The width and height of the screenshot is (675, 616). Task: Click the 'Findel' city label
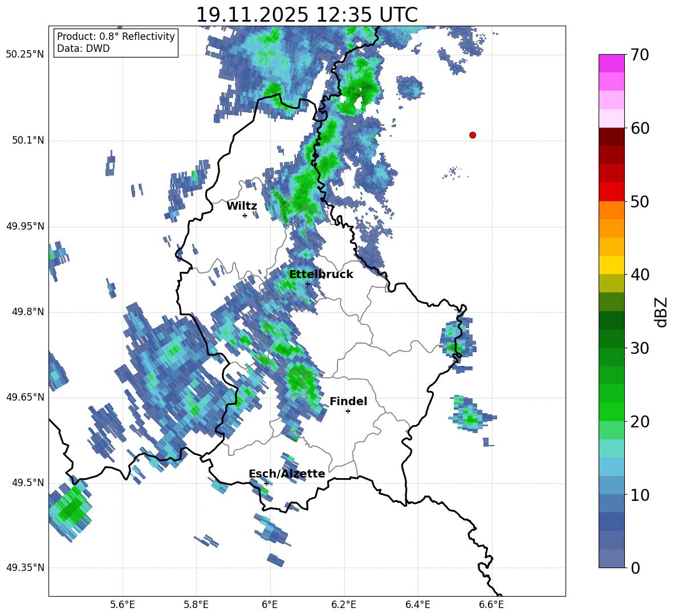[348, 401]
